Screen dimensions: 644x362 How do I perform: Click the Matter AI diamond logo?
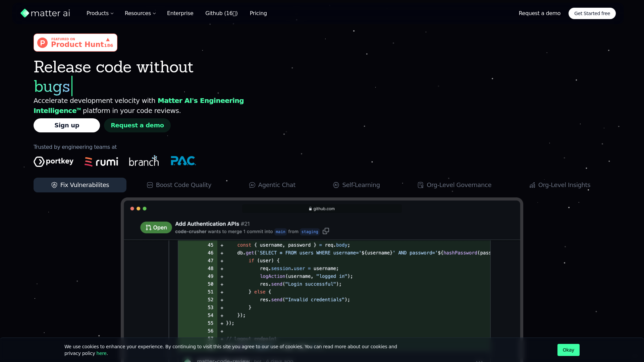point(25,13)
